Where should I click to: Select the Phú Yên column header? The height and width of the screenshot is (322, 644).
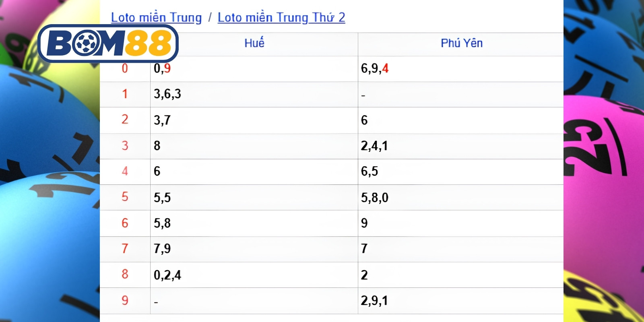click(x=462, y=43)
